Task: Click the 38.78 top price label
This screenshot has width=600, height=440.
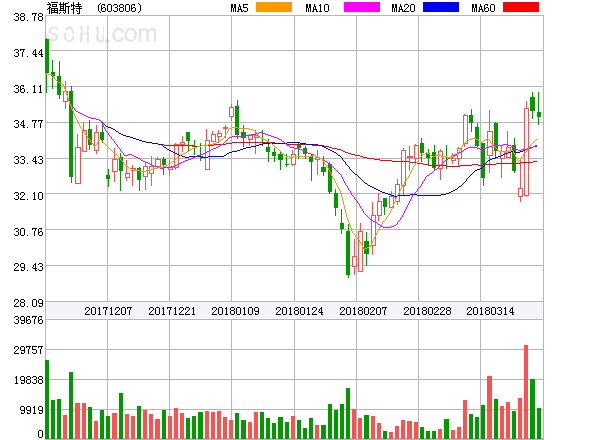Action: click(x=21, y=18)
